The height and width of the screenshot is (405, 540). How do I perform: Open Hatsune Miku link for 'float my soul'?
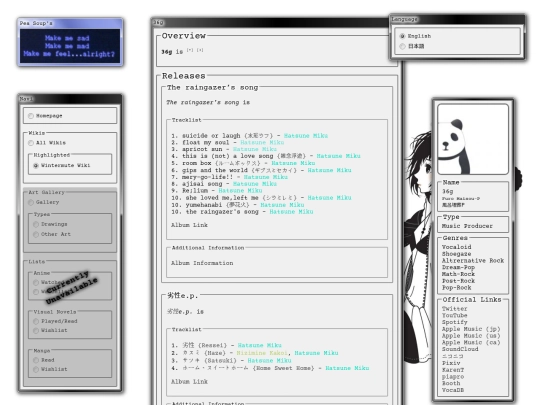262,143
